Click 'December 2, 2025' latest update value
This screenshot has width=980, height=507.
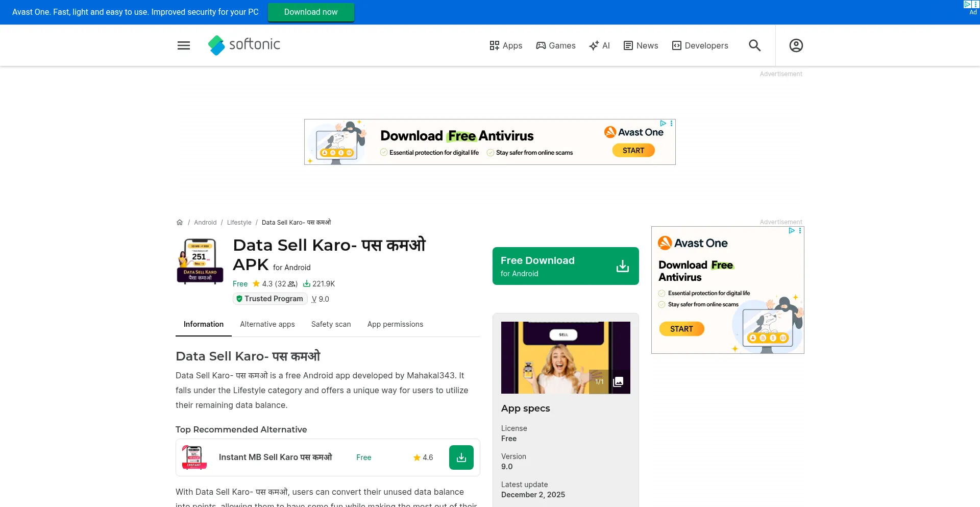533,495
